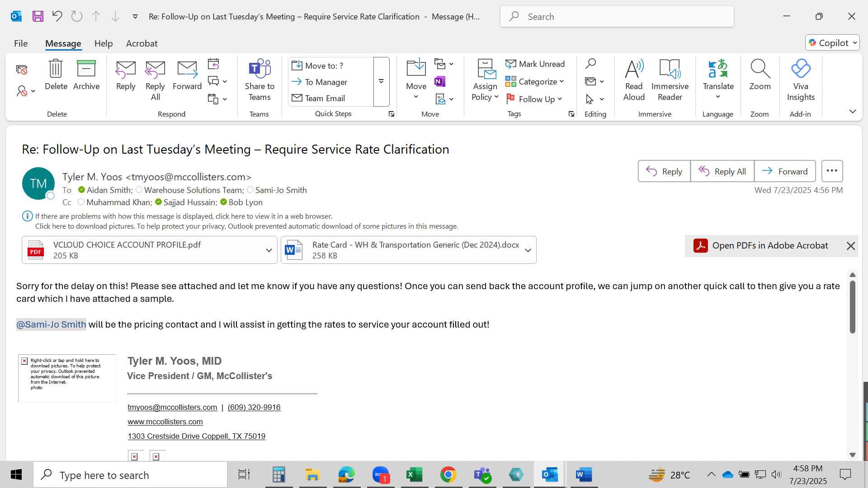The height and width of the screenshot is (488, 868).
Task: Click Open PDFs in Adobe Acrobat
Action: pyautogui.click(x=761, y=245)
